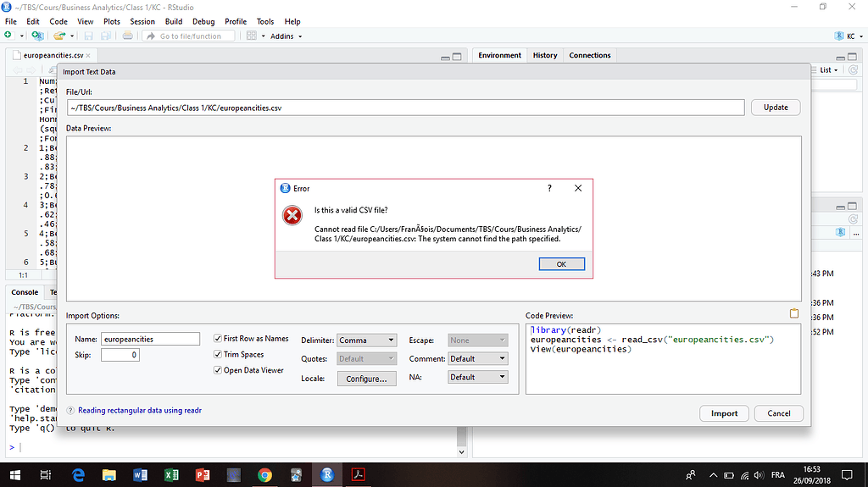Switch to the Connections tab
This screenshot has height=487, width=868.
[590, 55]
